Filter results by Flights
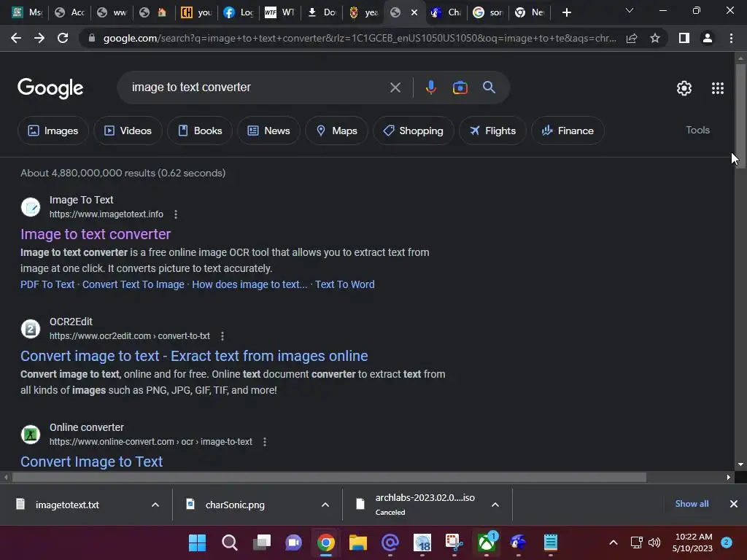 pos(492,131)
